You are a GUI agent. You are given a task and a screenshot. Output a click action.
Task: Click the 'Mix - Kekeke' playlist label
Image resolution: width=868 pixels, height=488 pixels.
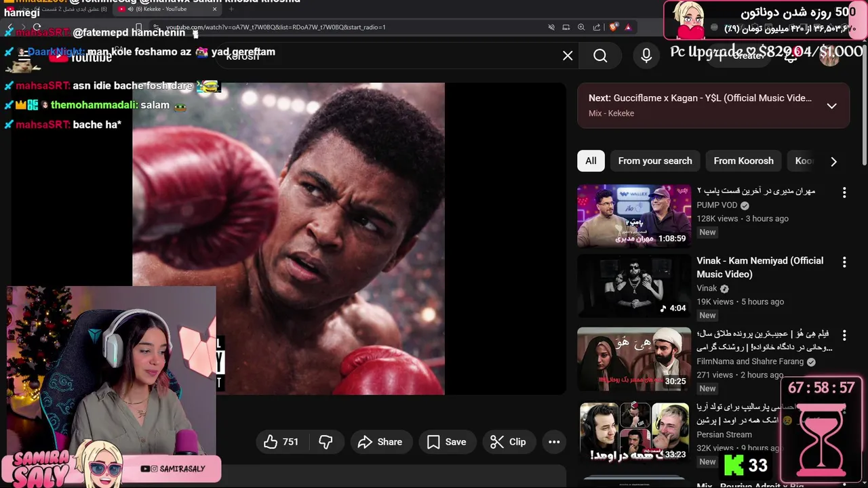611,113
